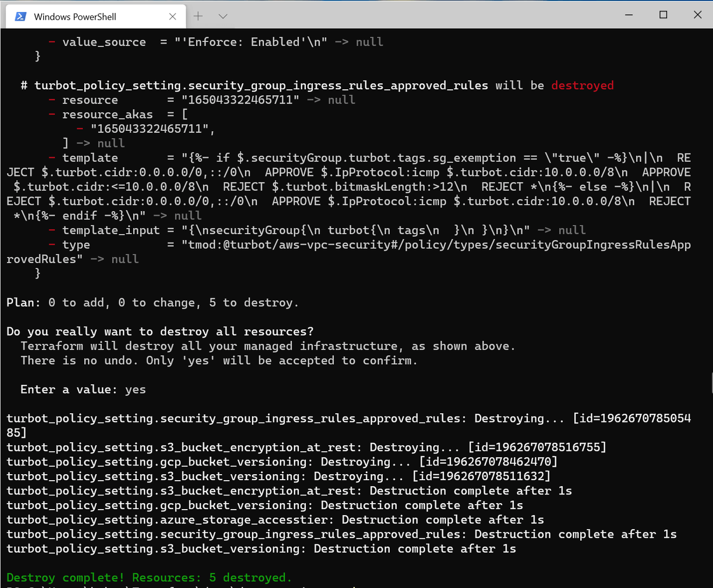Screen dimensions: 713x588
Task: Click green 'Destroy complete! Resources: 5 destroyed.' text
Action: tap(149, 578)
